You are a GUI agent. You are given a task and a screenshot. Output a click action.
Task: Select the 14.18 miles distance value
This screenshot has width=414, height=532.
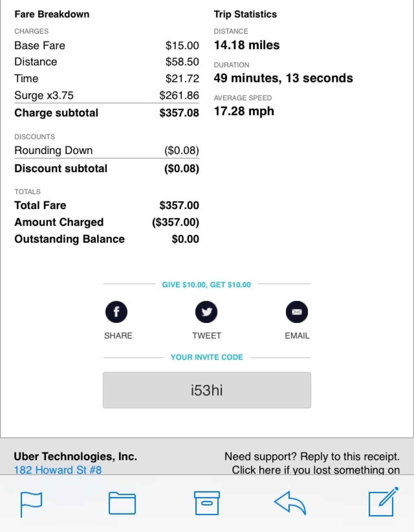click(x=246, y=45)
